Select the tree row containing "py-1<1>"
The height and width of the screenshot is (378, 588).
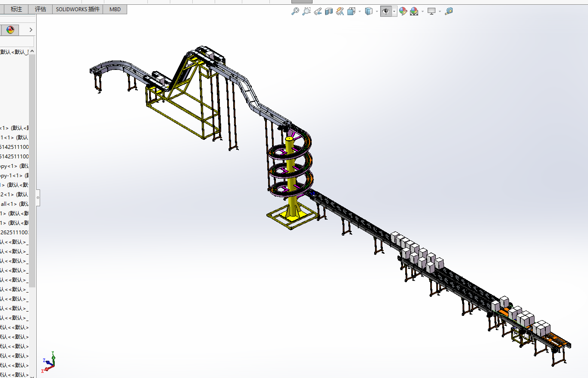(x=15, y=175)
